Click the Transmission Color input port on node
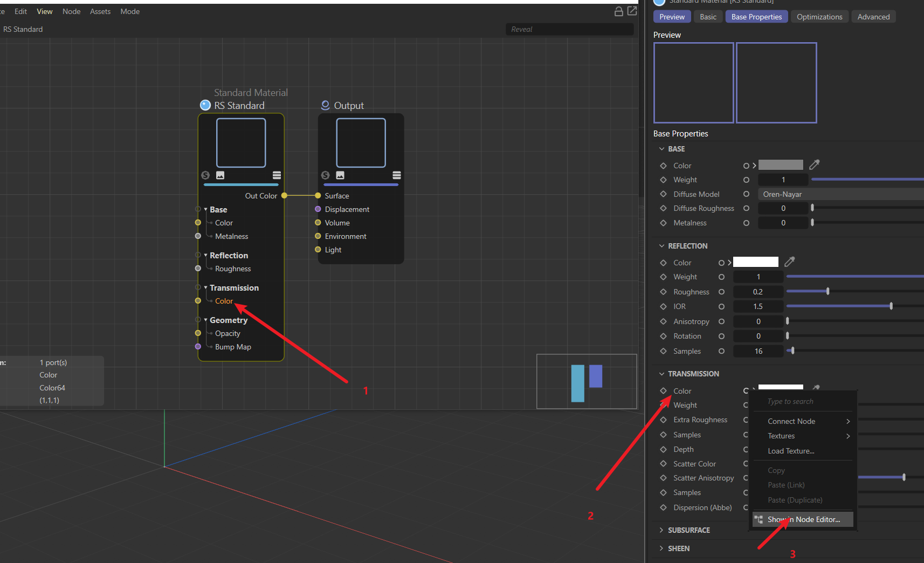 pyautogui.click(x=198, y=301)
